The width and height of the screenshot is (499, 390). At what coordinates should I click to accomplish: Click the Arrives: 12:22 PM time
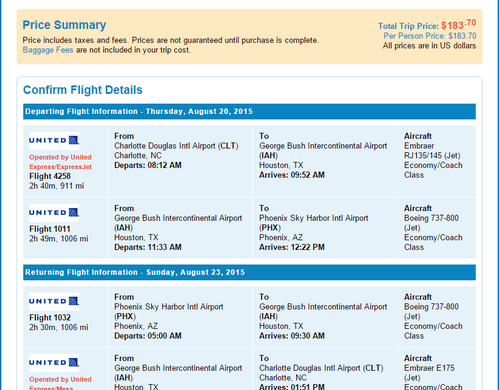pyautogui.click(x=292, y=247)
